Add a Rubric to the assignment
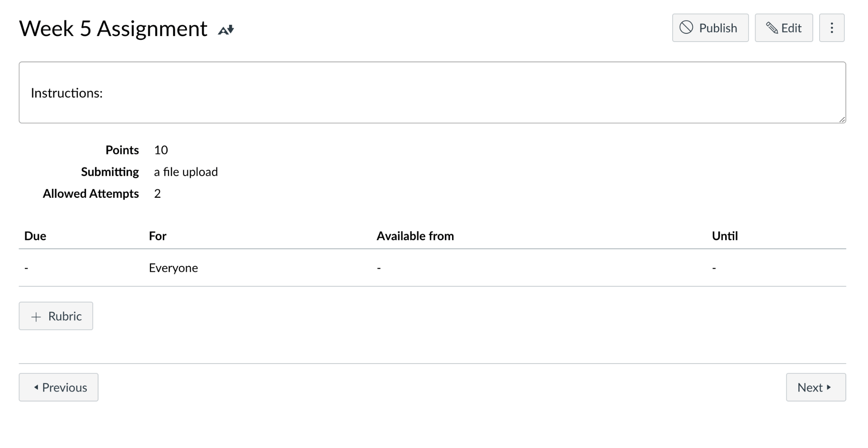 [x=56, y=316]
